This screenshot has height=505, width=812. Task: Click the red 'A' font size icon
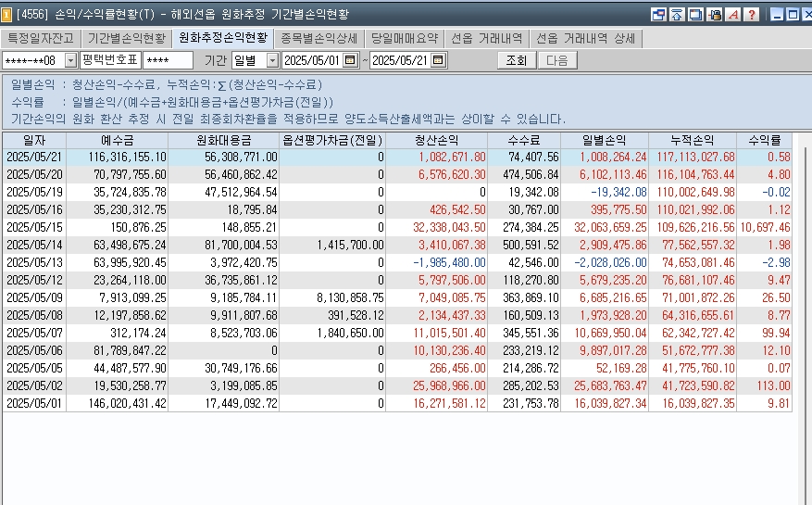(733, 15)
